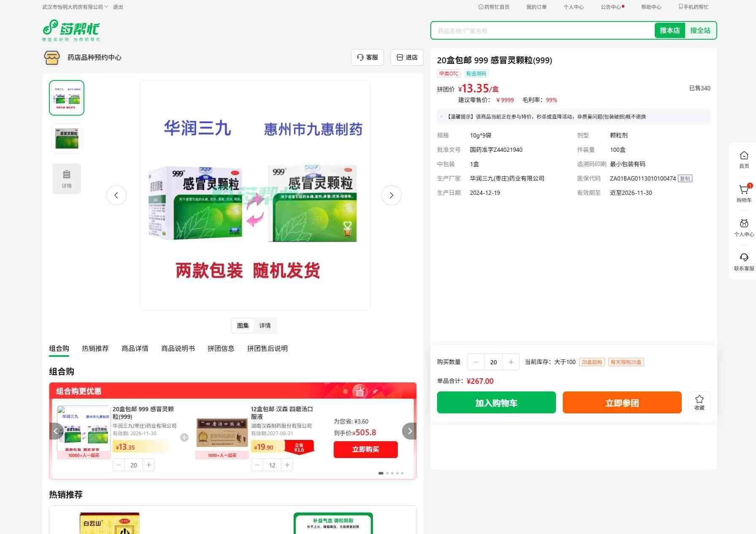
Task: Select the 图集 gallery toggle
Action: (243, 326)
